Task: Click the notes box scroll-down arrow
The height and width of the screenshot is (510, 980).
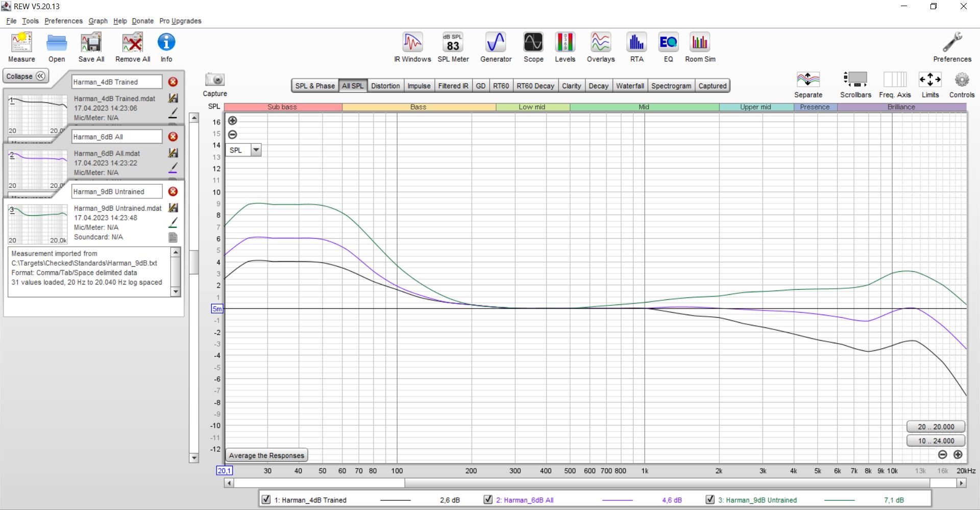Action: (x=176, y=292)
